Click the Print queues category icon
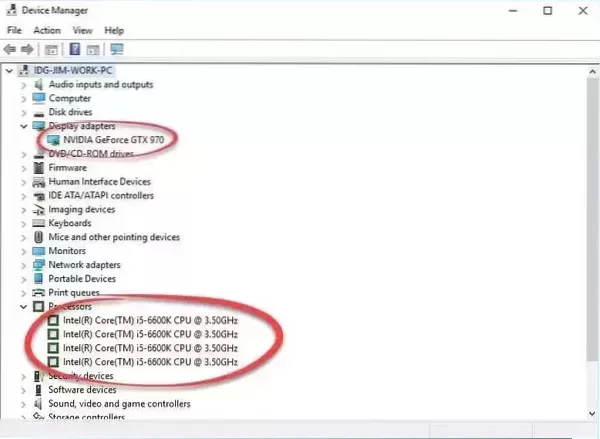Image resolution: width=600 pixels, height=439 pixels. coord(39,292)
